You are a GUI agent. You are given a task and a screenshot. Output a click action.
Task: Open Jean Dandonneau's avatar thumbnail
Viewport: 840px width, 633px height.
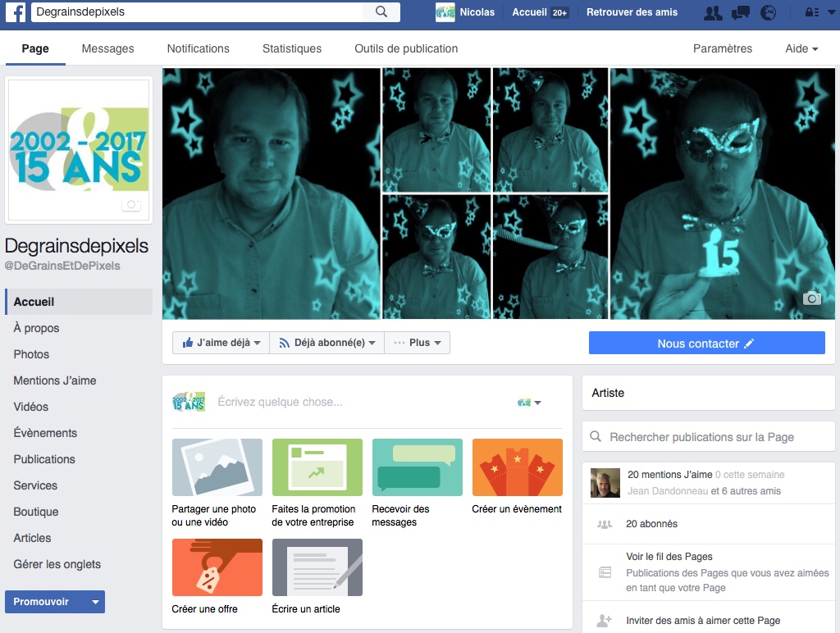tap(605, 482)
